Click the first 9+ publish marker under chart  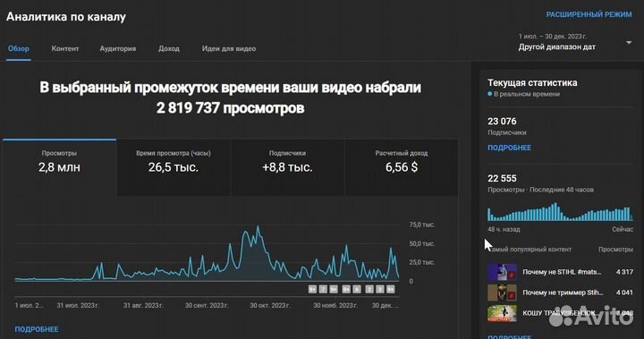[312, 289]
